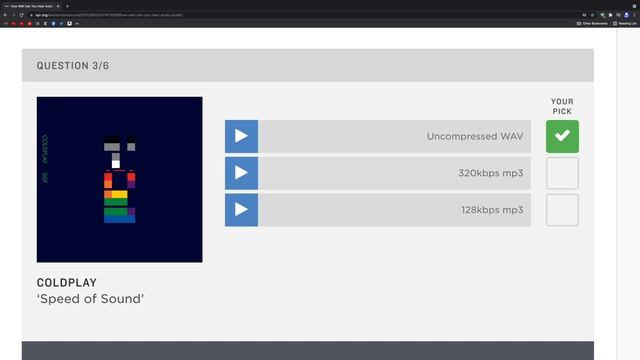Click the 320kbps mp3 answer bar

click(394, 173)
